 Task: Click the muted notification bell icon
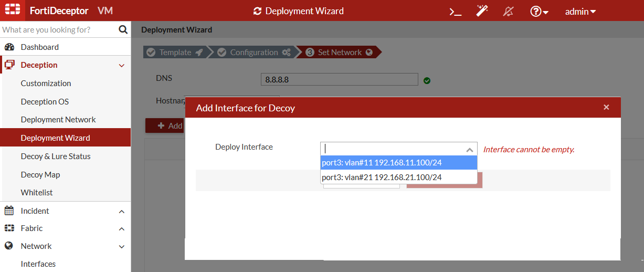tap(508, 11)
